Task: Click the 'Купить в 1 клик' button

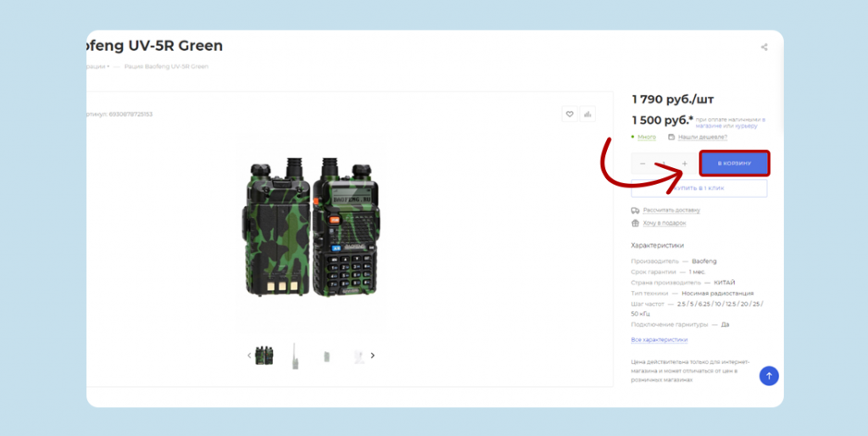Action: pos(699,187)
